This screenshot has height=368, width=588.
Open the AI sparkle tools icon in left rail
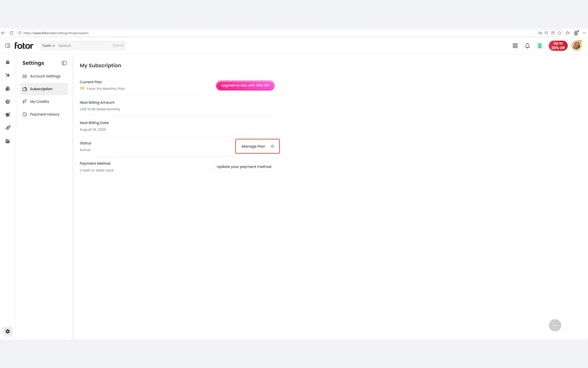pyautogui.click(x=7, y=76)
